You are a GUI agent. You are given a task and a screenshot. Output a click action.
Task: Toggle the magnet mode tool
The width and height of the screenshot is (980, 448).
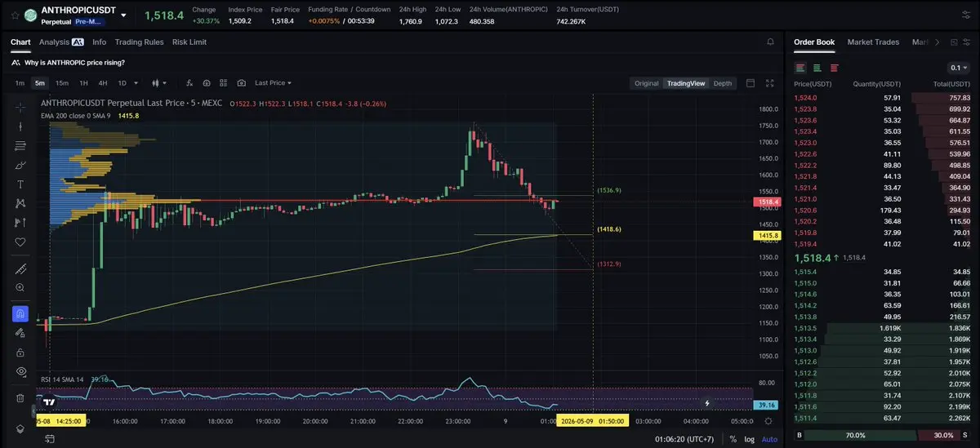(x=20, y=313)
